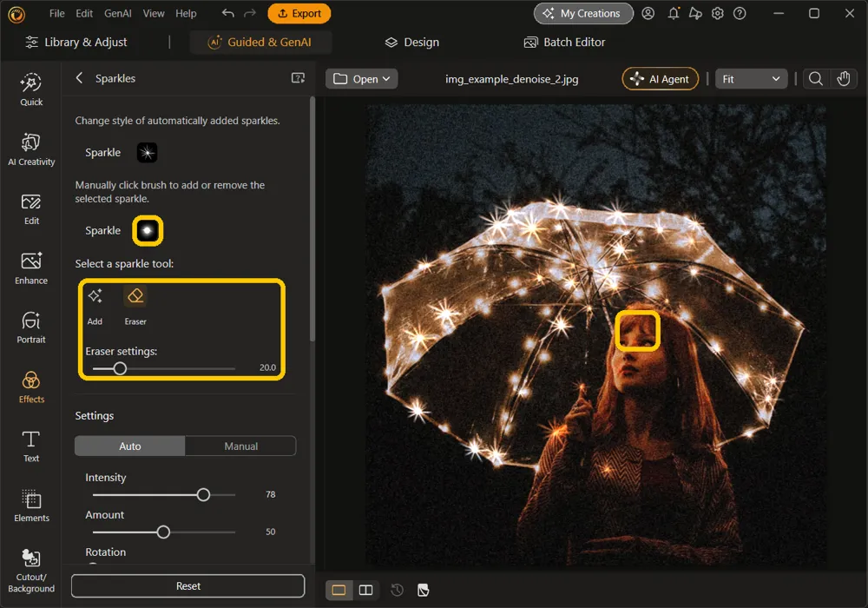The image size is (868, 608).
Task: Click the Export button
Action: tap(299, 13)
